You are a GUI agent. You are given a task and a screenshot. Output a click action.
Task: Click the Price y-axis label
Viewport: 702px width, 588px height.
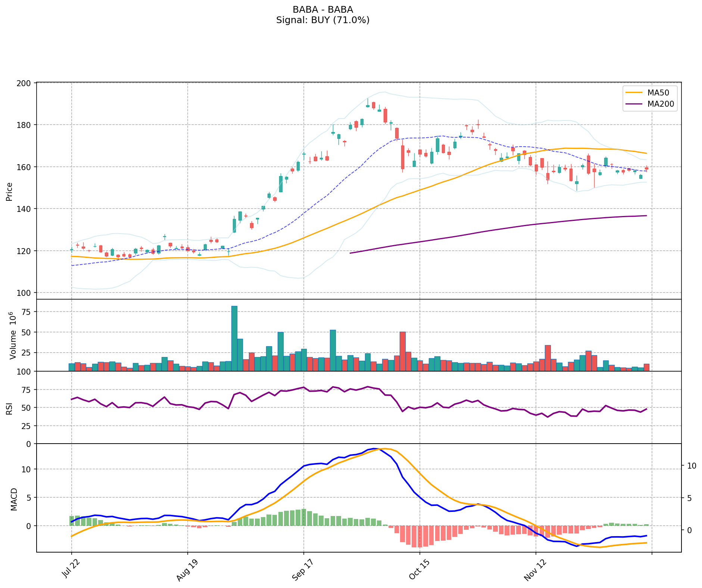[9, 191]
